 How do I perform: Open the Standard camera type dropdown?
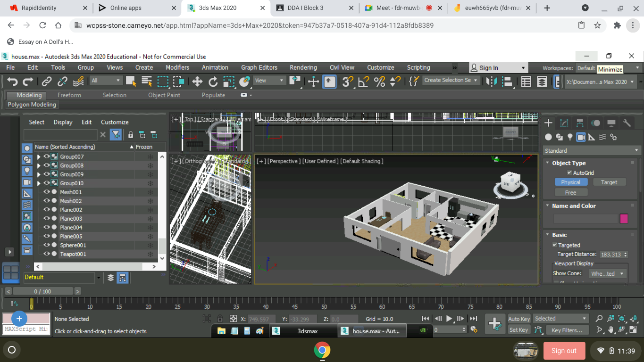tap(592, 150)
